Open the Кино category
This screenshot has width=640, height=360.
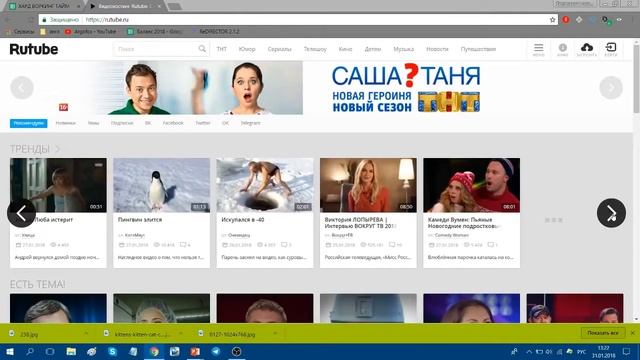point(345,49)
